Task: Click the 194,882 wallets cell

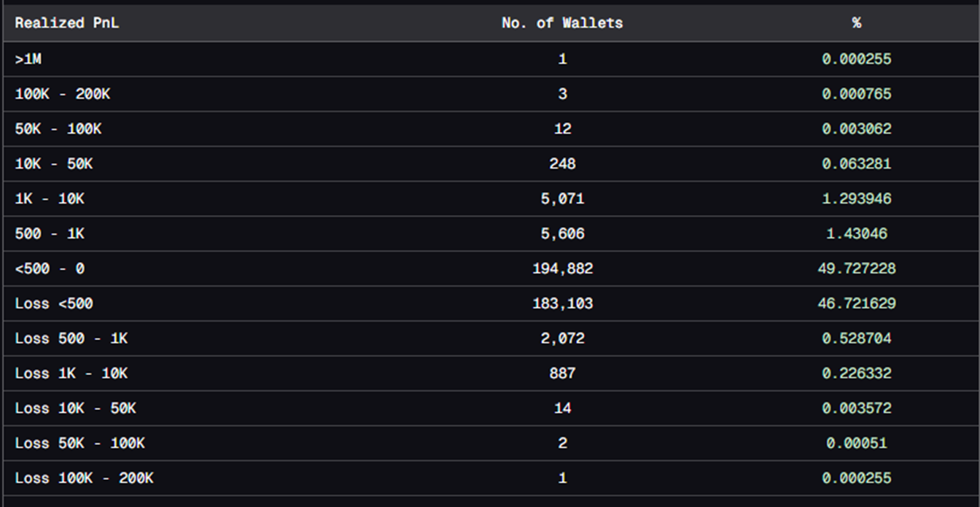Action: (x=562, y=269)
